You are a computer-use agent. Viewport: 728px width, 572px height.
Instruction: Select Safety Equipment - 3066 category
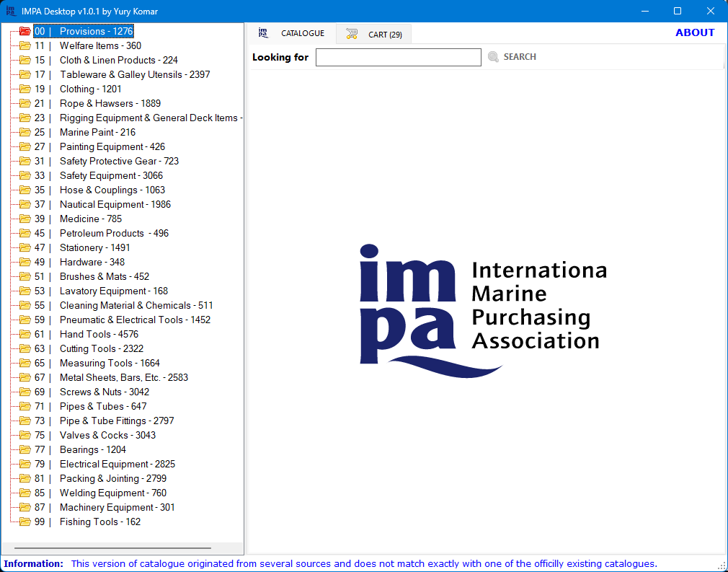point(99,176)
